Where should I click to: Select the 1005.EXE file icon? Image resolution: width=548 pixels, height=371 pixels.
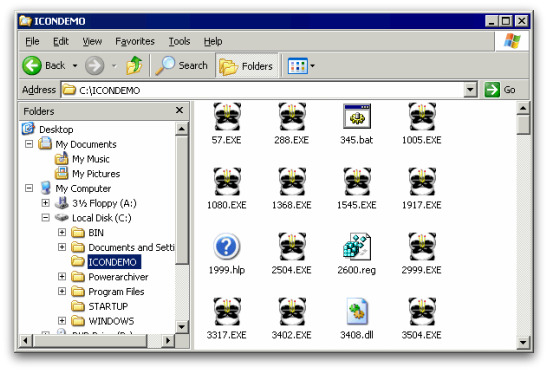point(422,117)
